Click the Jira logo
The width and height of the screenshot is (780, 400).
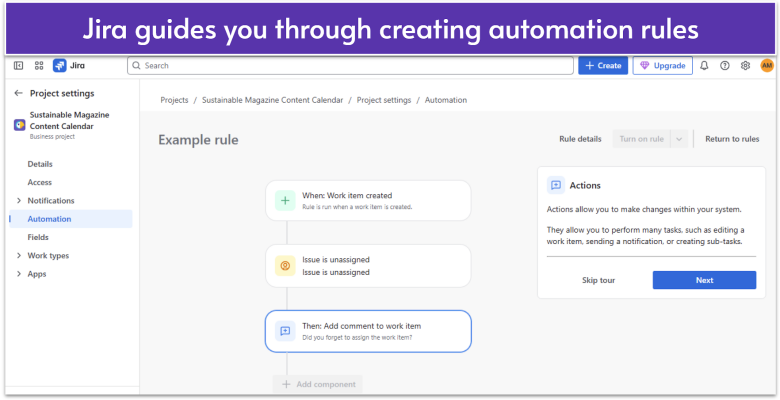[x=69, y=66]
